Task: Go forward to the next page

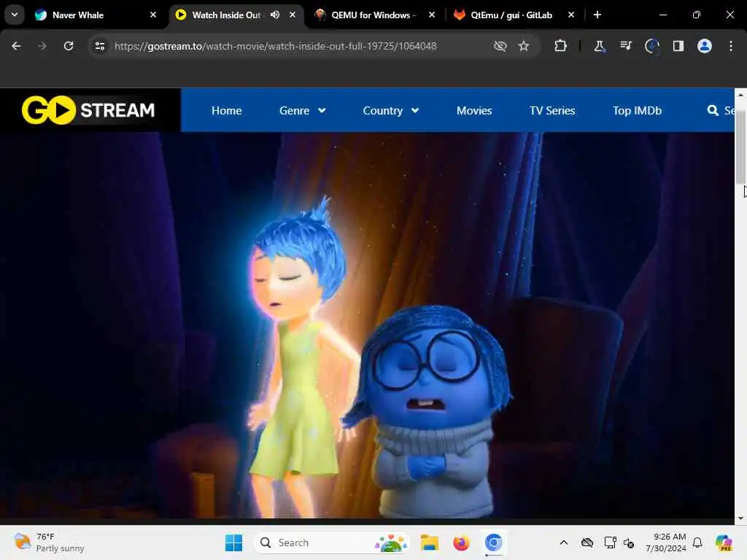Action: click(42, 46)
